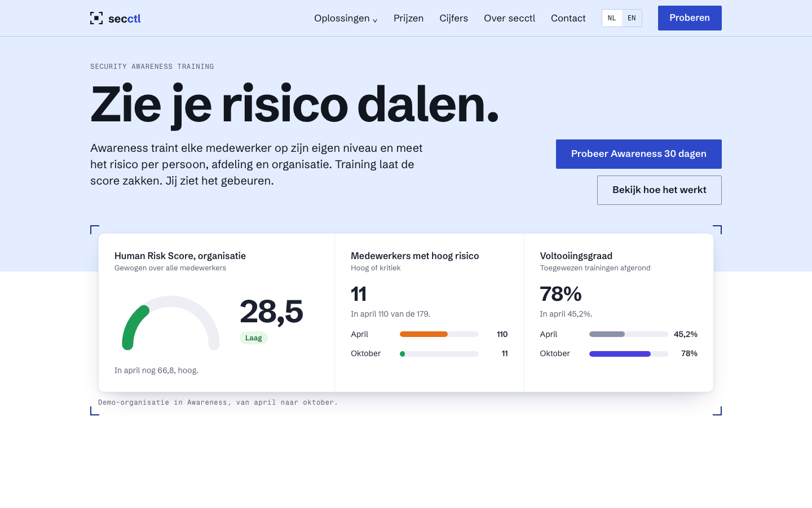Click the Demo-organisatie caption text

tap(218, 402)
